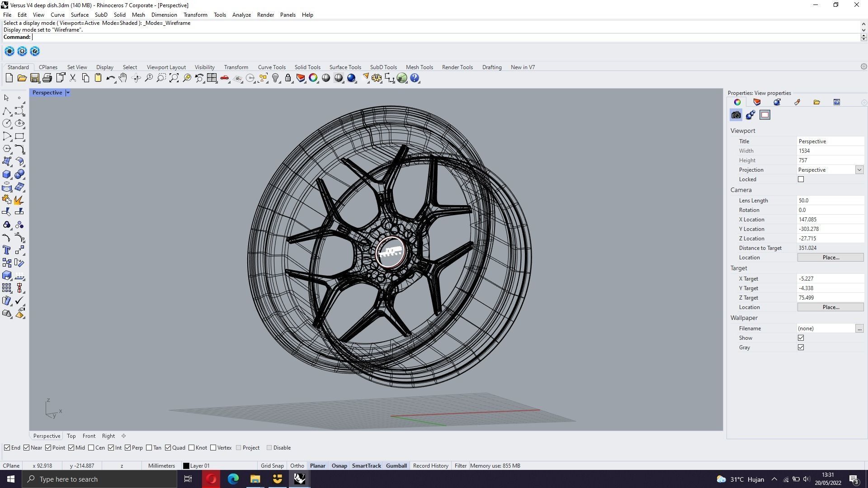
Task: Click the Explode tool icon
Action: (x=19, y=199)
